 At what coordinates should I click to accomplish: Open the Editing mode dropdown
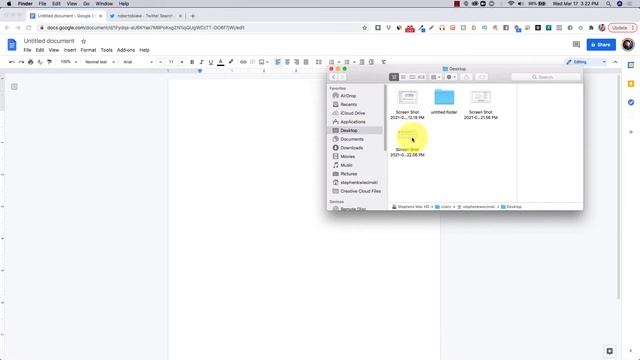point(586,62)
